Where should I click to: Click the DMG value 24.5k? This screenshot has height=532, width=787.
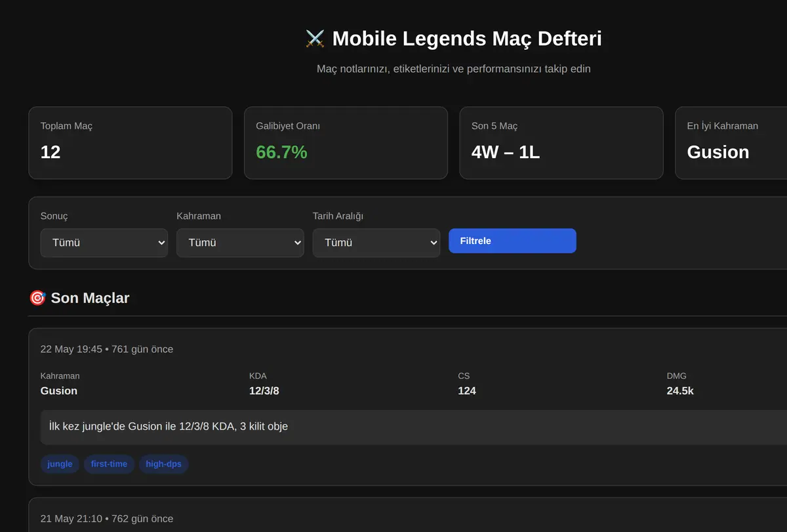(680, 391)
